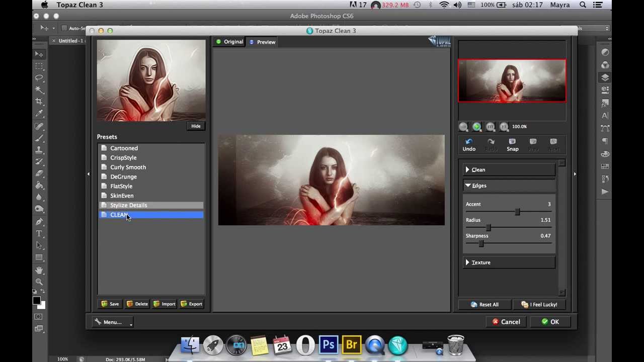Select the Rectangular Marquee tool
This screenshot has height=362, width=644.
tap(39, 66)
